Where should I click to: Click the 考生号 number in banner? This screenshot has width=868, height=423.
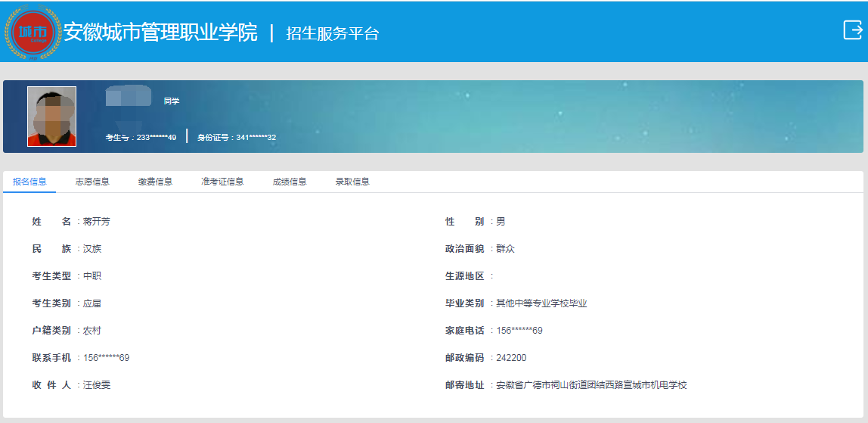point(157,137)
